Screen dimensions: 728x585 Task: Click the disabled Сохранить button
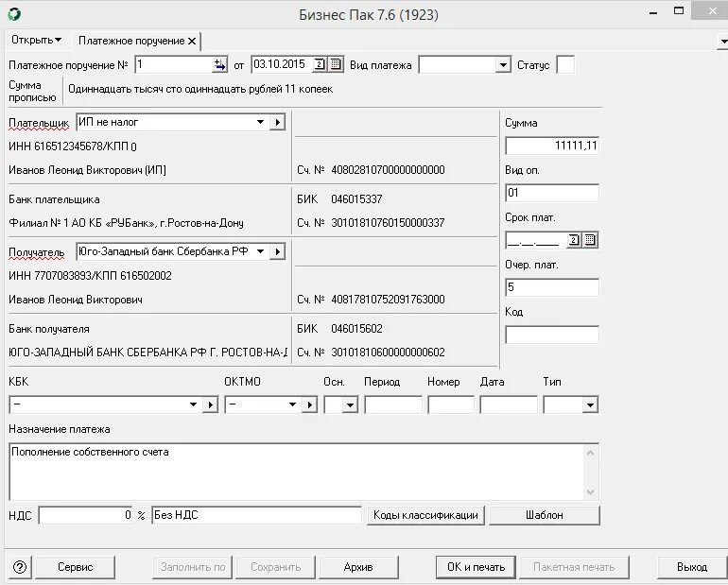tap(276, 567)
